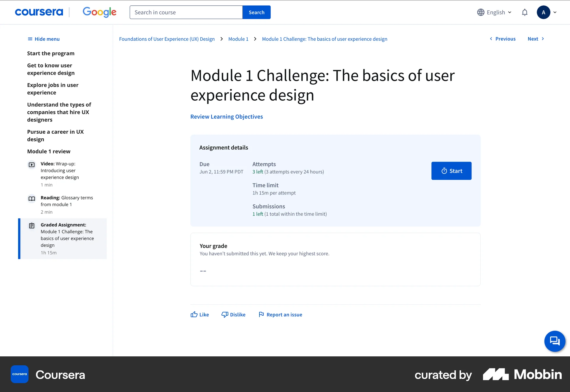Toggle Like on this assignment
This screenshot has height=392, width=570.
199,314
